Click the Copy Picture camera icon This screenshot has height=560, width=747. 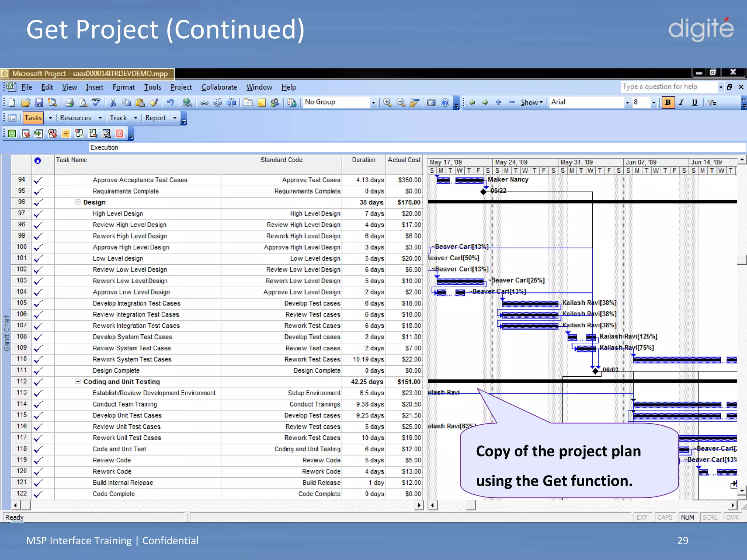(431, 103)
